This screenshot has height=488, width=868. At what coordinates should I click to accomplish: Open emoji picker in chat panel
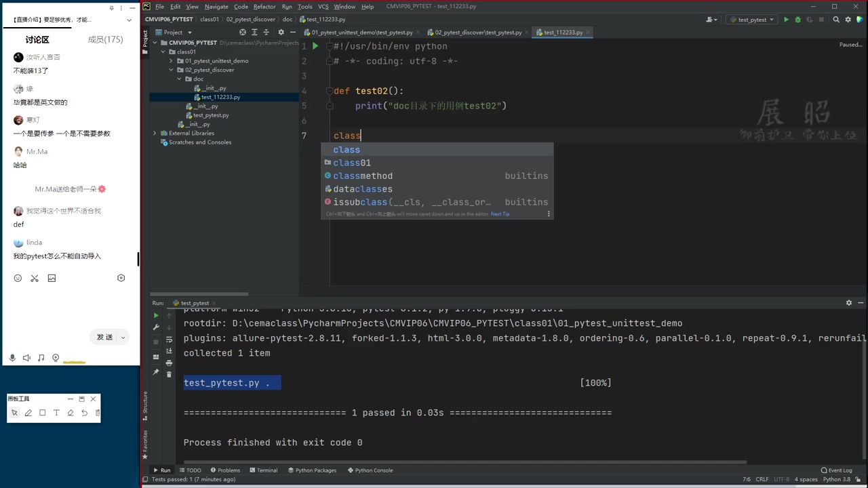click(x=18, y=278)
